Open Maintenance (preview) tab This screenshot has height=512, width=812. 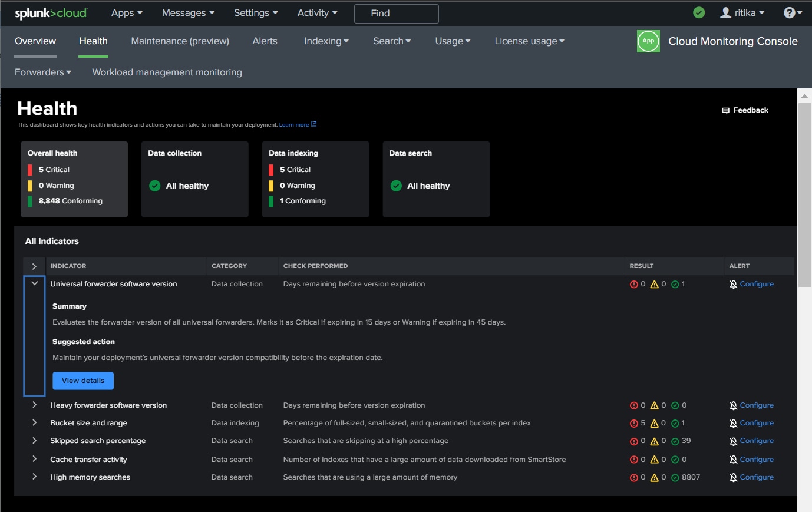(x=180, y=41)
